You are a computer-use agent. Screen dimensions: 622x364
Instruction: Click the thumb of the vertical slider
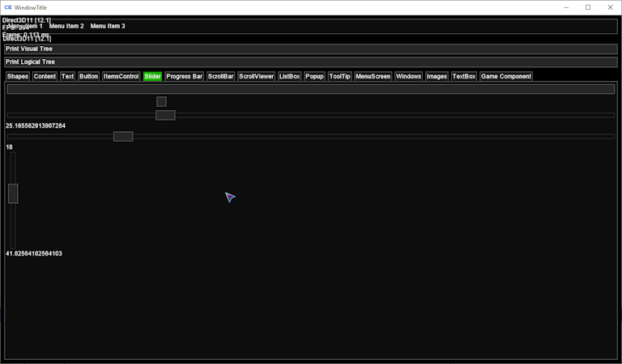click(x=13, y=193)
